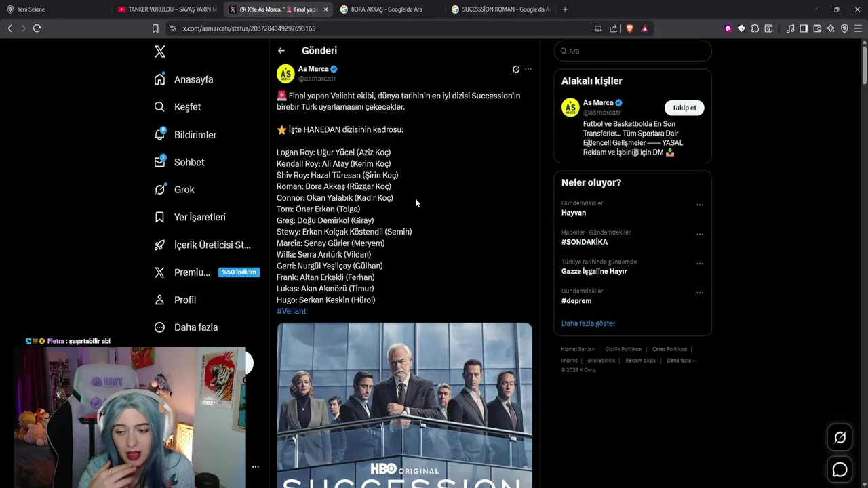Open Yer İşaretleri bookmarks
The width and height of the screenshot is (868, 488).
(200, 217)
